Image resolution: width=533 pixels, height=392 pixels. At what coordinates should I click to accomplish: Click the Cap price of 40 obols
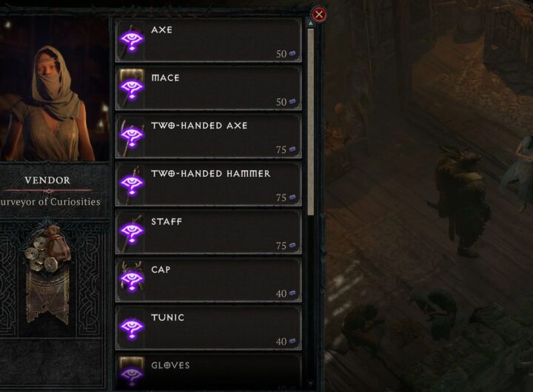click(286, 293)
